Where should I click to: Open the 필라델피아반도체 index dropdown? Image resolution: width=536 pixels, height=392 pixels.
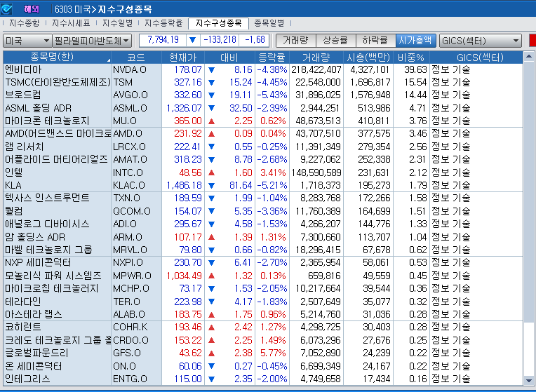tap(92, 41)
